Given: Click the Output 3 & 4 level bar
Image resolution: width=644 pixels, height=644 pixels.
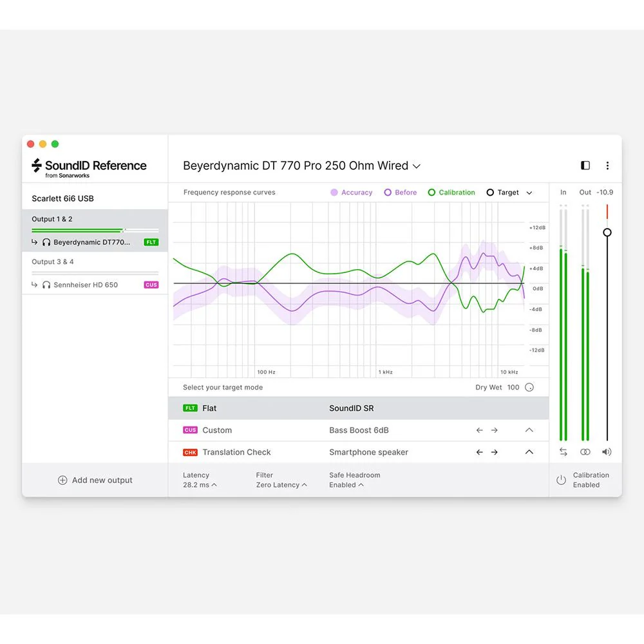Looking at the screenshot, I should point(95,272).
